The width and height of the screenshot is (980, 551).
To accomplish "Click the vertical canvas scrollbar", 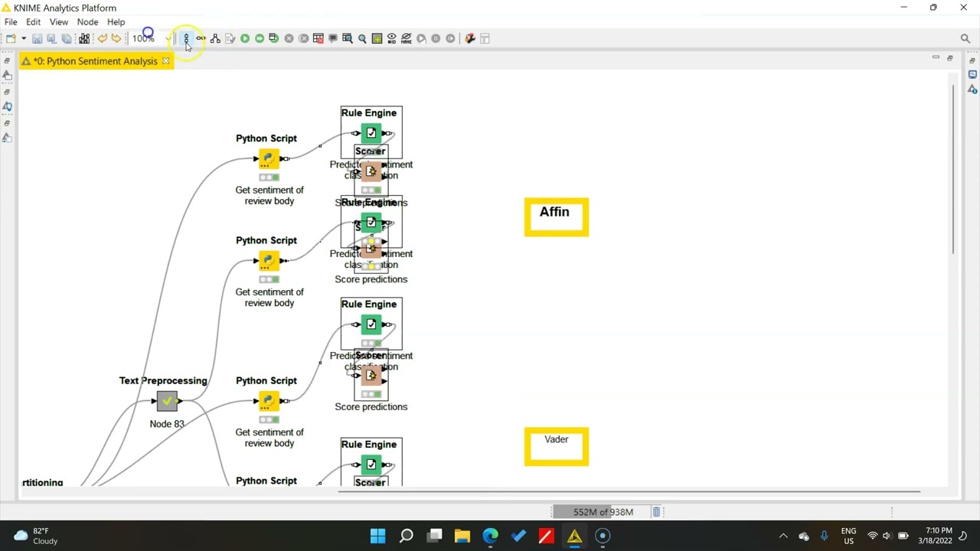I will pos(953,171).
